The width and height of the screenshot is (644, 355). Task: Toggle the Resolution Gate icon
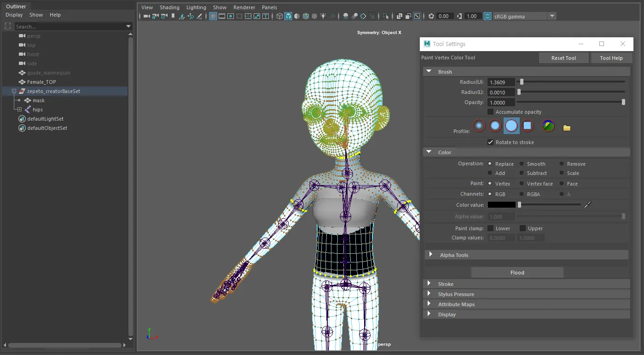coord(231,16)
